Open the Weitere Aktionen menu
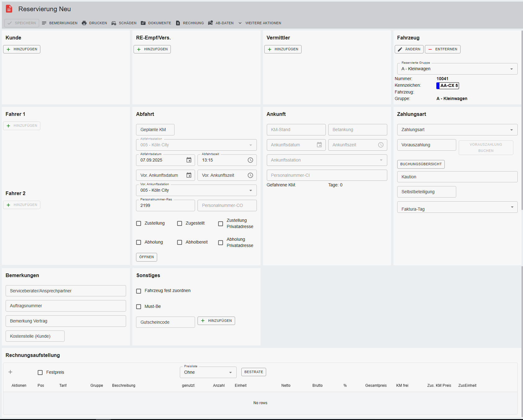Viewport: 523px width, 420px height. click(x=260, y=23)
